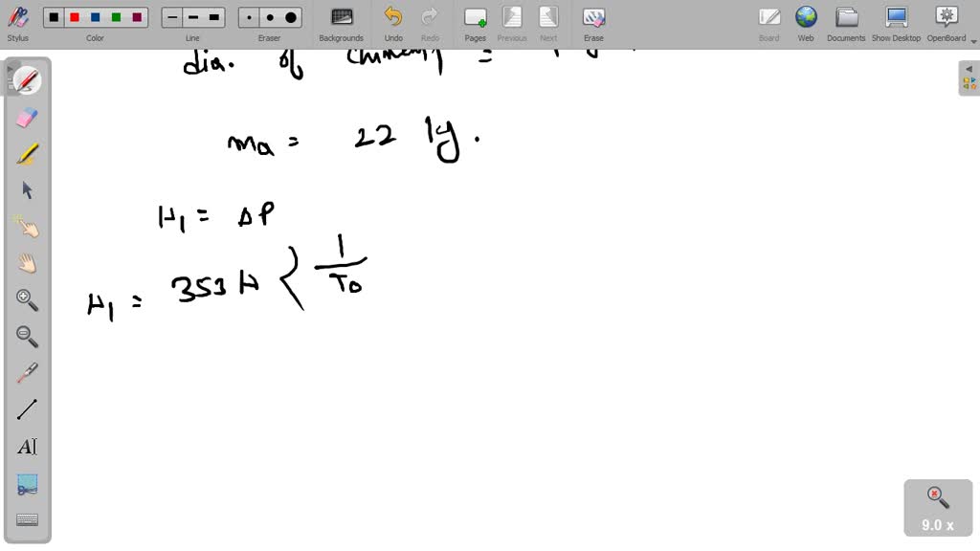Select the Pen tool in left palette
The image size is (980, 551).
27,80
